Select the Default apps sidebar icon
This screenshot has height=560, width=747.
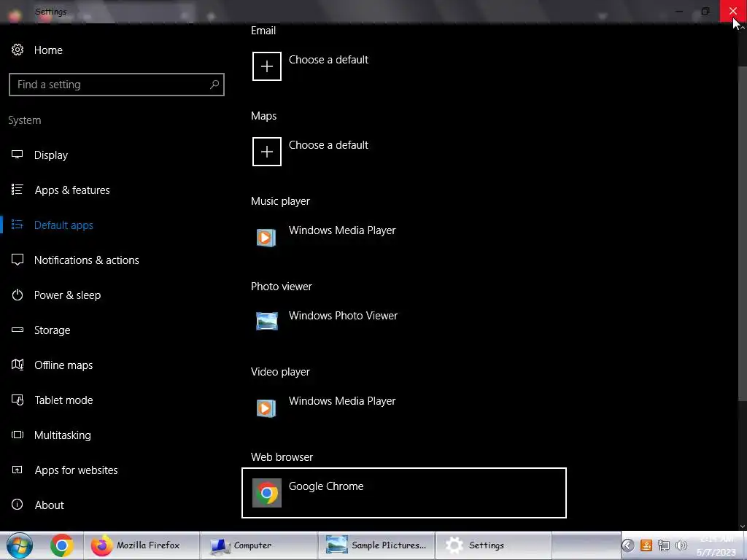click(x=18, y=225)
